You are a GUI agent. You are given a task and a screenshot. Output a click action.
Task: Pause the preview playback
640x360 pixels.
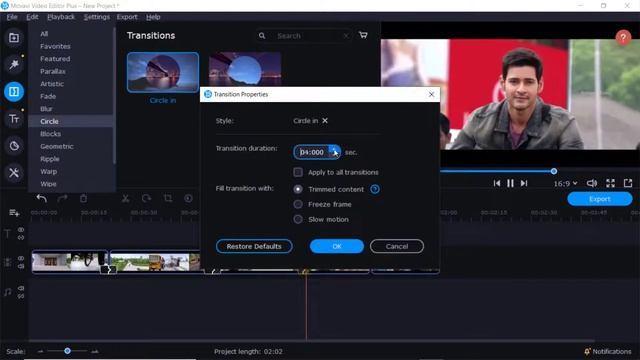(x=510, y=183)
